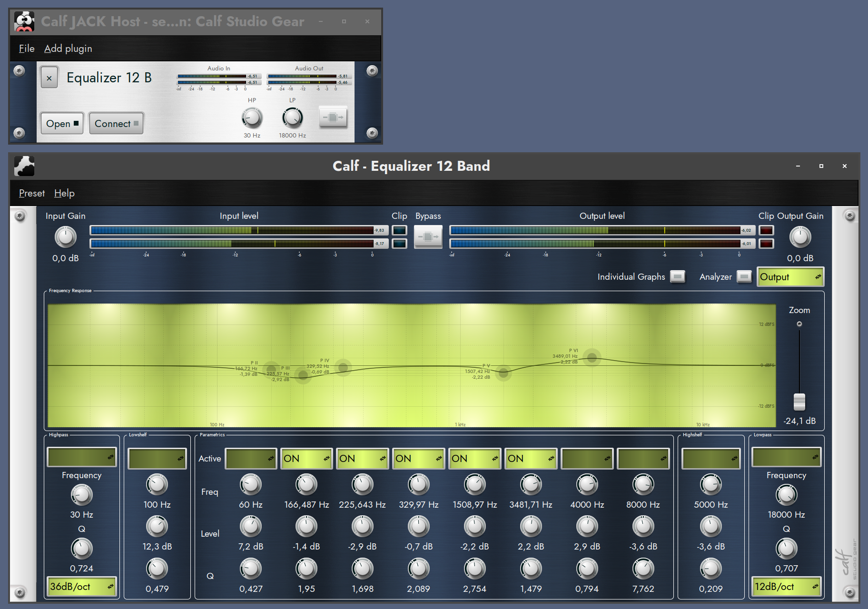Open the 166,487 Hz band ON dropdown
Viewport: 868px width, 609px height.
pyautogui.click(x=306, y=459)
